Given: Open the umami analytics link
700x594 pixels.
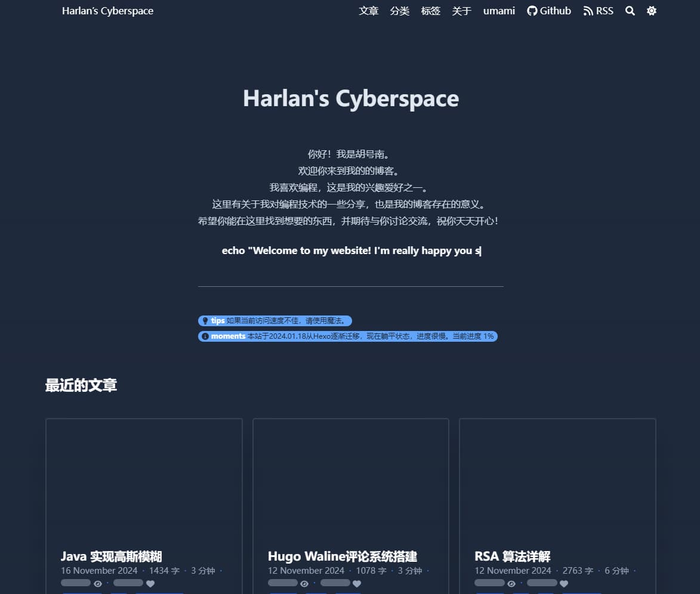Looking at the screenshot, I should point(499,11).
